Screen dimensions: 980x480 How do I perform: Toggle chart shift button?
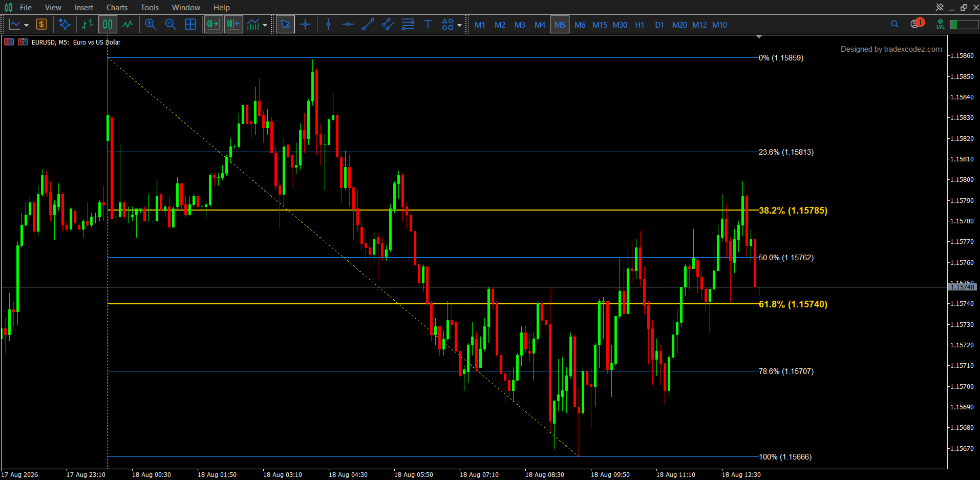click(233, 25)
